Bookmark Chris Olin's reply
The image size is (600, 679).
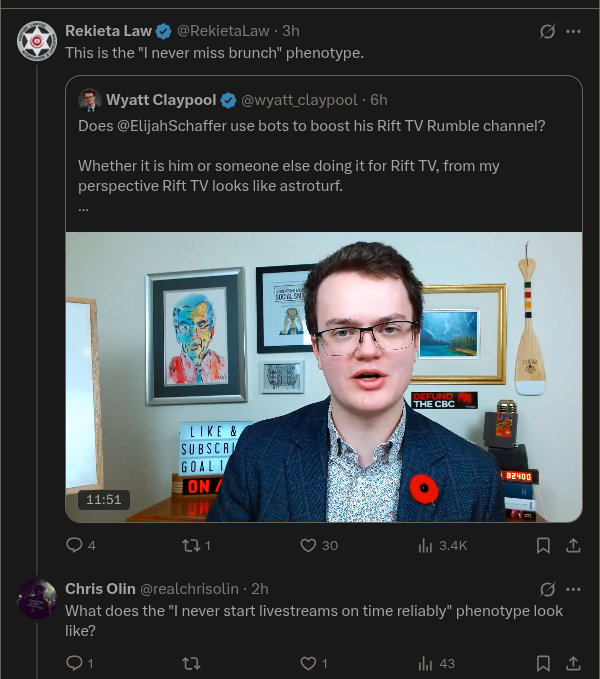point(543,663)
